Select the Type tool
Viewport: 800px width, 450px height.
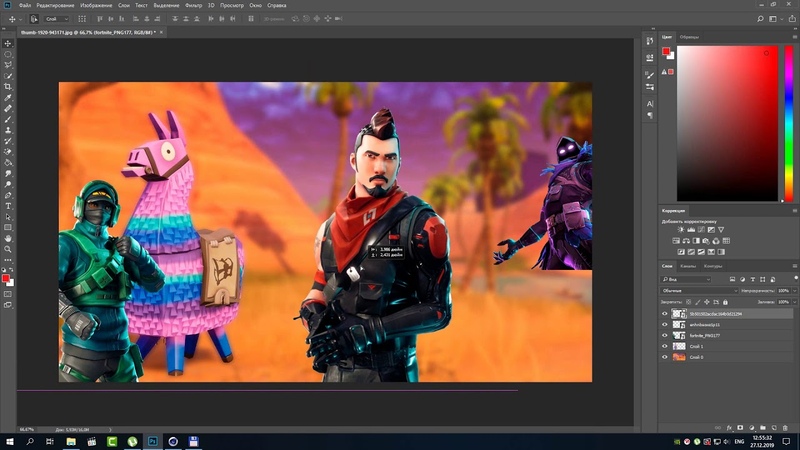point(8,206)
